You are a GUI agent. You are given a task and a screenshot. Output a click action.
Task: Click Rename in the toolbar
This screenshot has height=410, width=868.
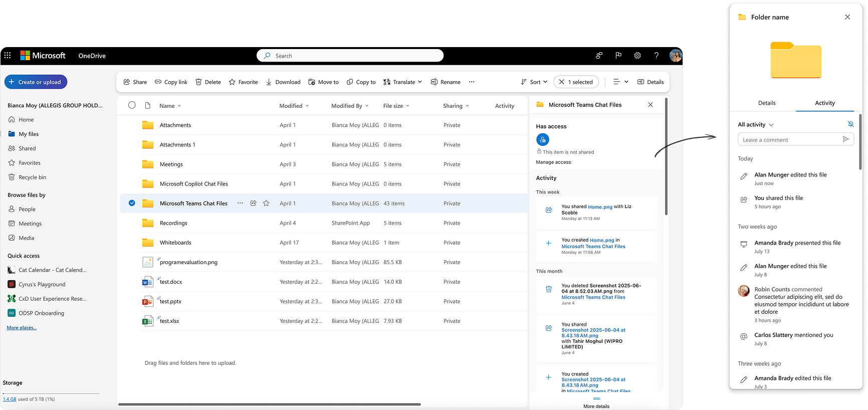(x=446, y=82)
